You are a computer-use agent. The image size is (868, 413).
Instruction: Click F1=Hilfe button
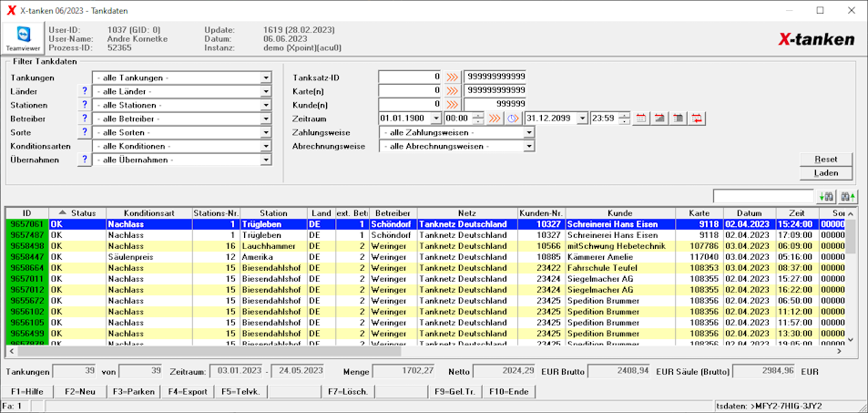click(x=27, y=391)
